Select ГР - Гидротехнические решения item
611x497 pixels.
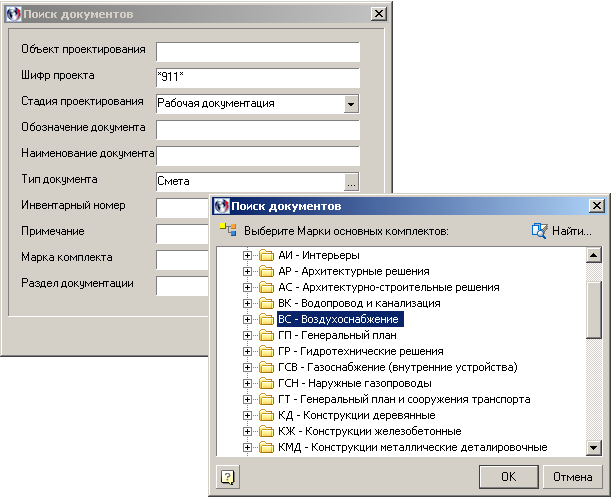click(360, 351)
